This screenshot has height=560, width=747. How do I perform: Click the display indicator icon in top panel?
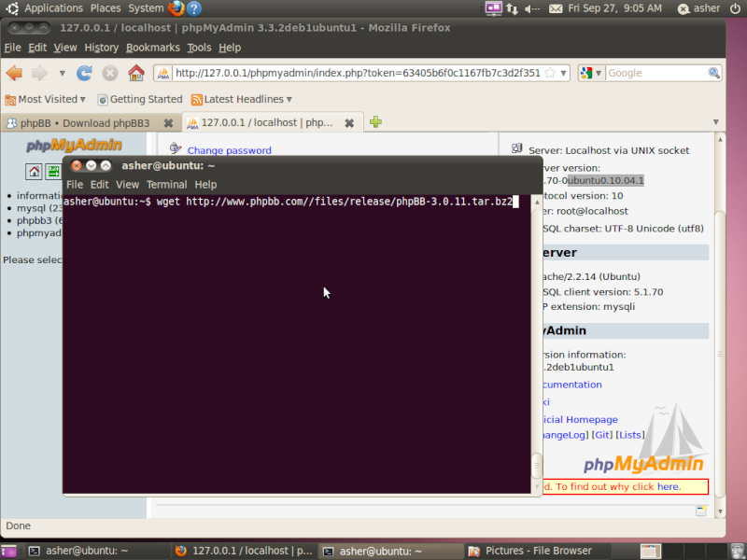[x=493, y=8]
